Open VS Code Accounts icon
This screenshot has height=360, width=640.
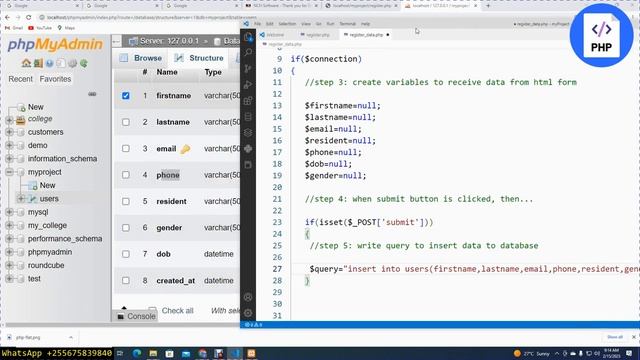point(248,297)
